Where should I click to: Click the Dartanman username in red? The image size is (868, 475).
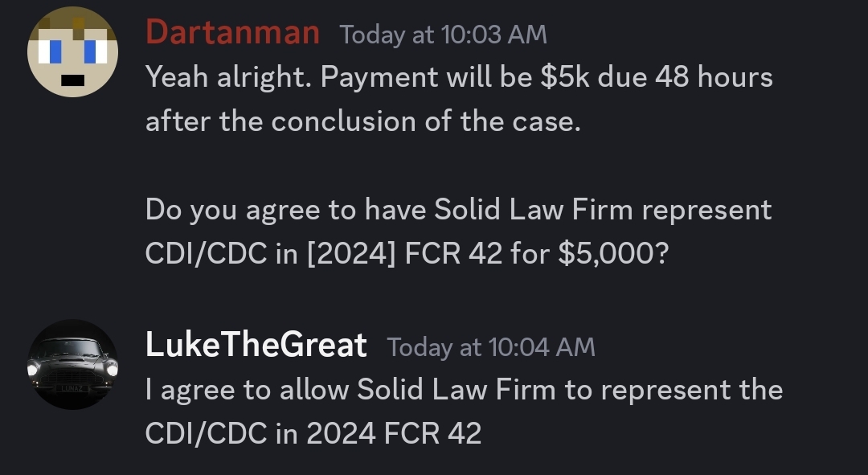click(x=232, y=32)
